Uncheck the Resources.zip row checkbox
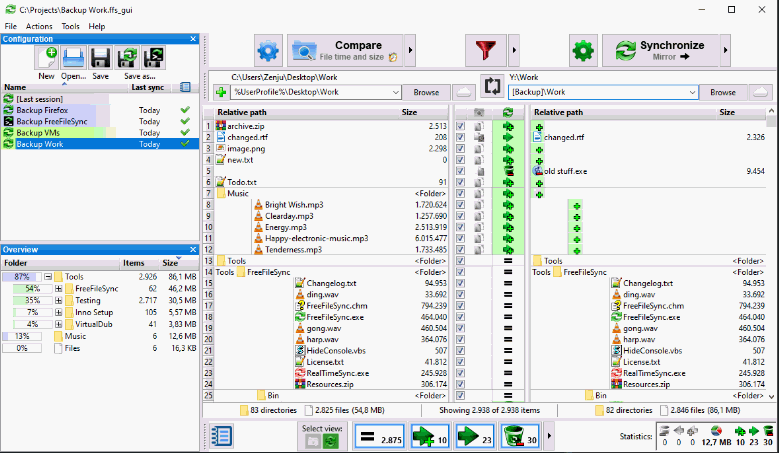The height and width of the screenshot is (453, 779). pyautogui.click(x=461, y=384)
